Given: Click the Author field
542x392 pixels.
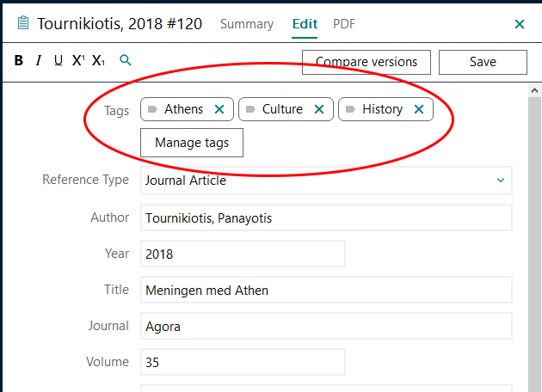Looking at the screenshot, I should (x=326, y=218).
